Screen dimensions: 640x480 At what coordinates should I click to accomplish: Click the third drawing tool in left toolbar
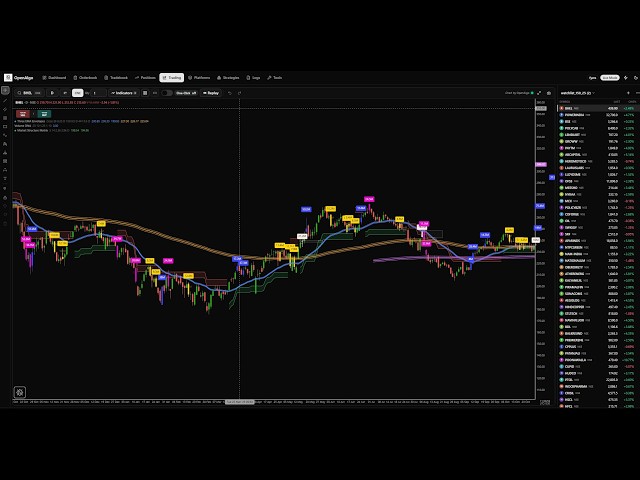[5, 109]
